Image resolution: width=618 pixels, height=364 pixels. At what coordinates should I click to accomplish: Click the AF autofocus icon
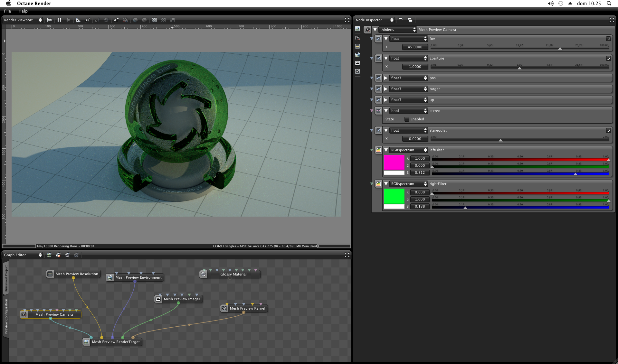pyautogui.click(x=116, y=20)
